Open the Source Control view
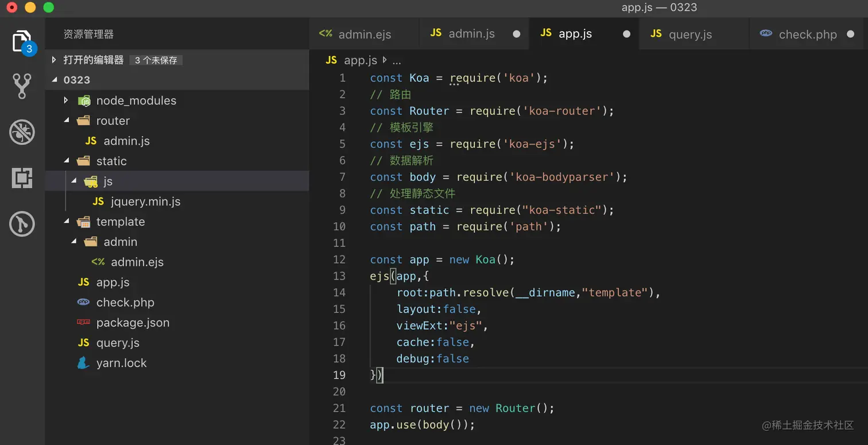 coord(22,86)
